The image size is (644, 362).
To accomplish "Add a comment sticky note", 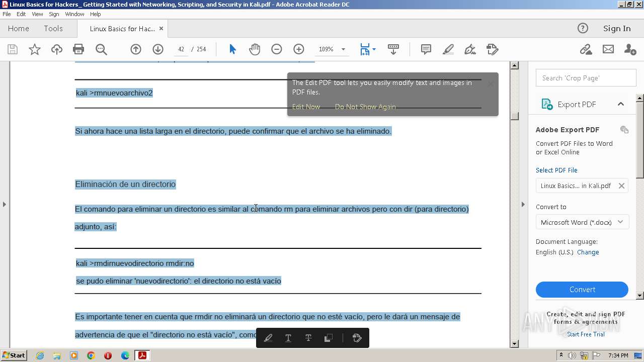I will click(x=426, y=49).
